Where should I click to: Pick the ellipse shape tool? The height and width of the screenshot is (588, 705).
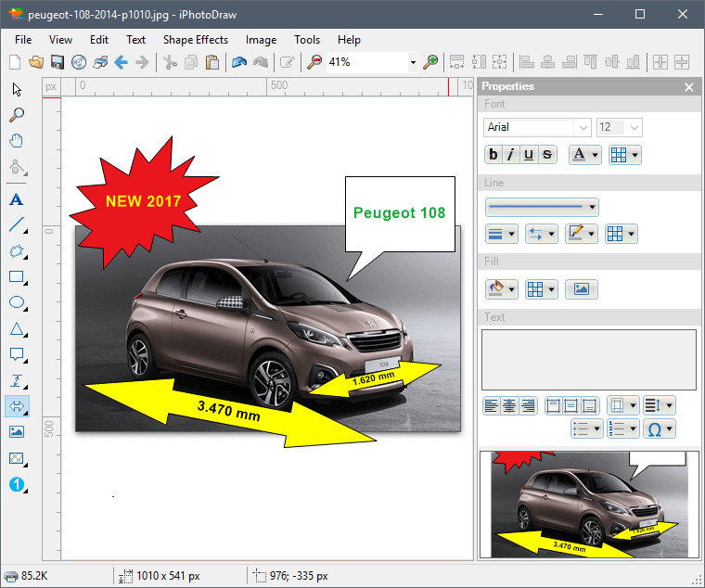click(17, 302)
